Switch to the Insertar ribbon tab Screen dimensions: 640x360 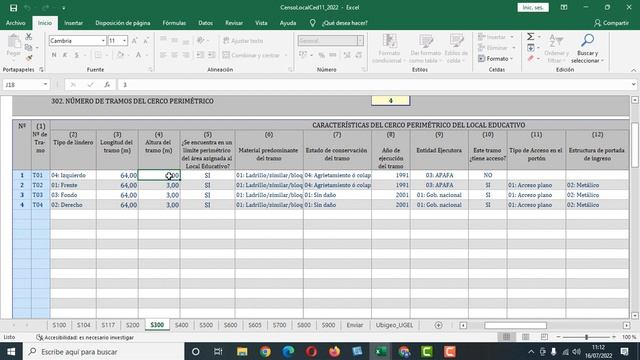click(73, 23)
